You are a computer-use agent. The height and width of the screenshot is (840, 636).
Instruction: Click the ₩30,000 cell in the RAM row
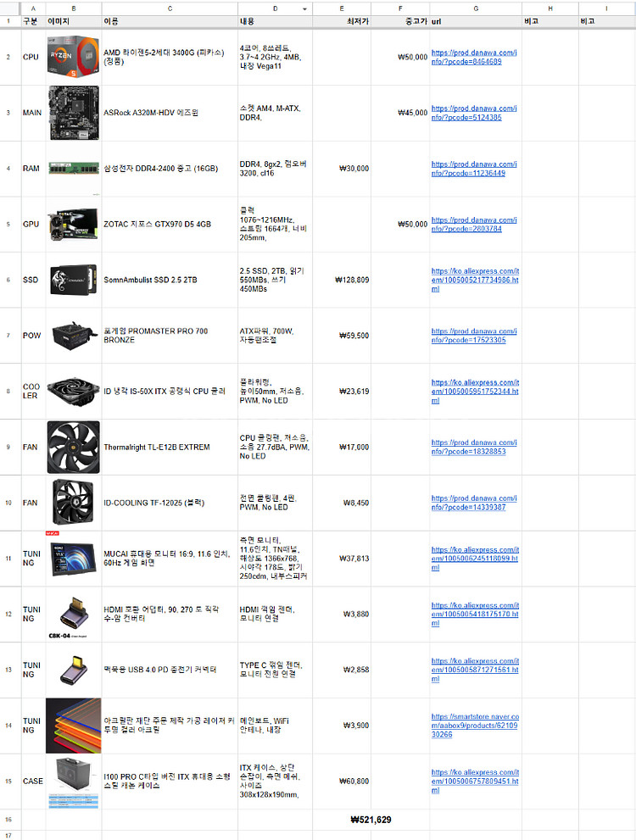click(342, 168)
